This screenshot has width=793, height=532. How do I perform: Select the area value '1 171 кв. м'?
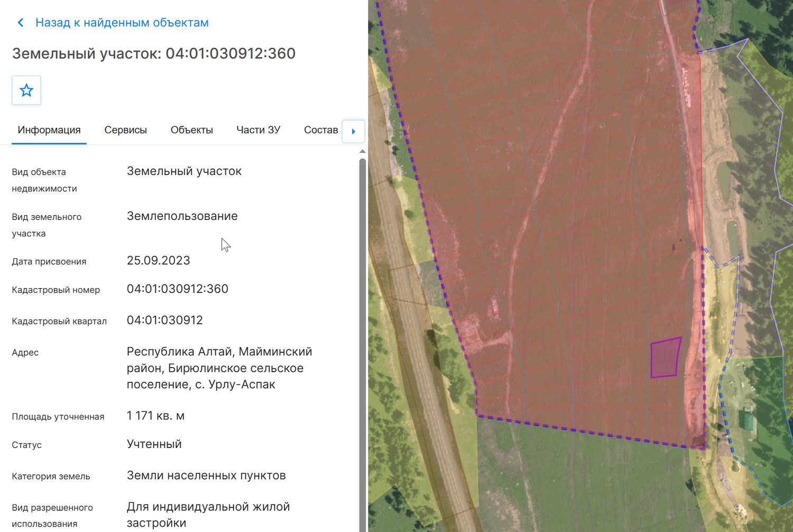(155, 416)
